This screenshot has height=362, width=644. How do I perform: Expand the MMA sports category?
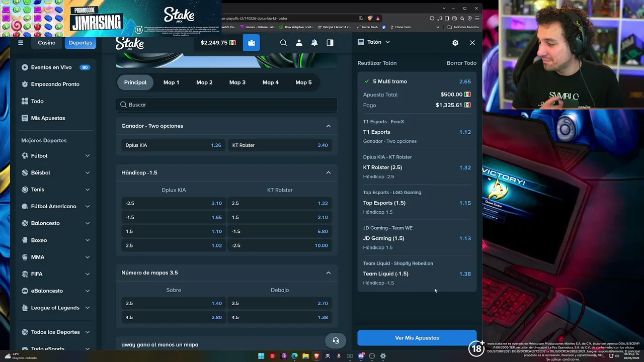click(x=88, y=257)
